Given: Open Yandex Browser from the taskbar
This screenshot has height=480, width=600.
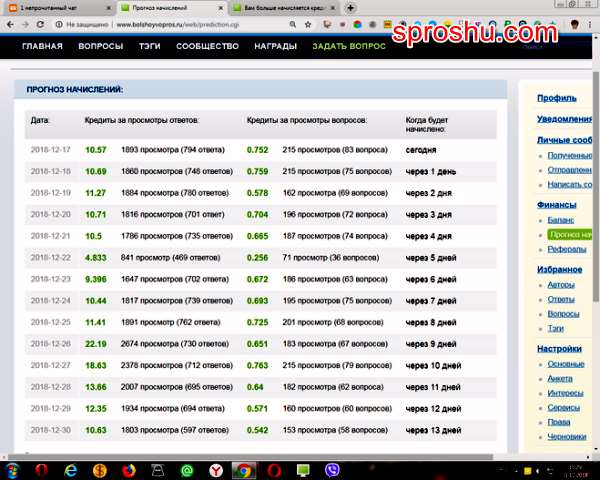Looking at the screenshot, I should tap(215, 468).
